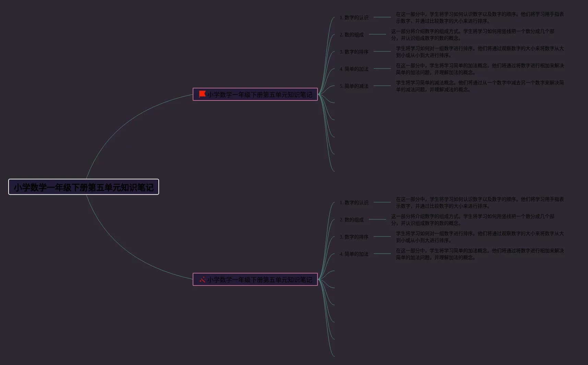This screenshot has height=365, width=588.
Task: Click the 简单的加法 description in the wand-marked branch
Action: pyautogui.click(x=479, y=254)
